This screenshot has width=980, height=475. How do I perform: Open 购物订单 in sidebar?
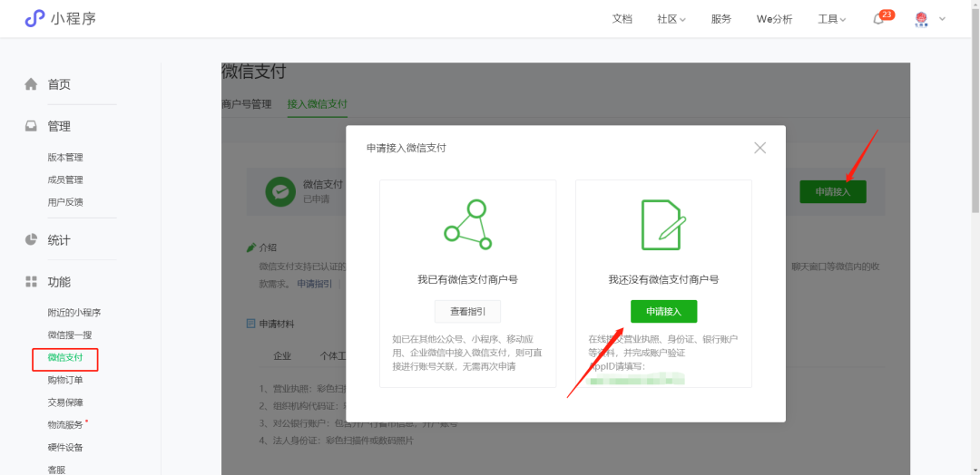pyautogui.click(x=65, y=380)
